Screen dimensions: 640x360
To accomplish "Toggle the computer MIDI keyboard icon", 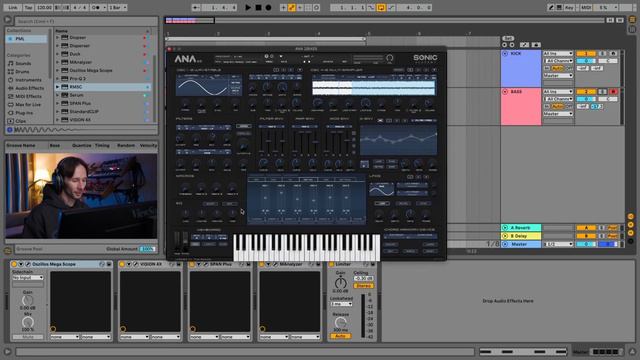I will 560,7.
